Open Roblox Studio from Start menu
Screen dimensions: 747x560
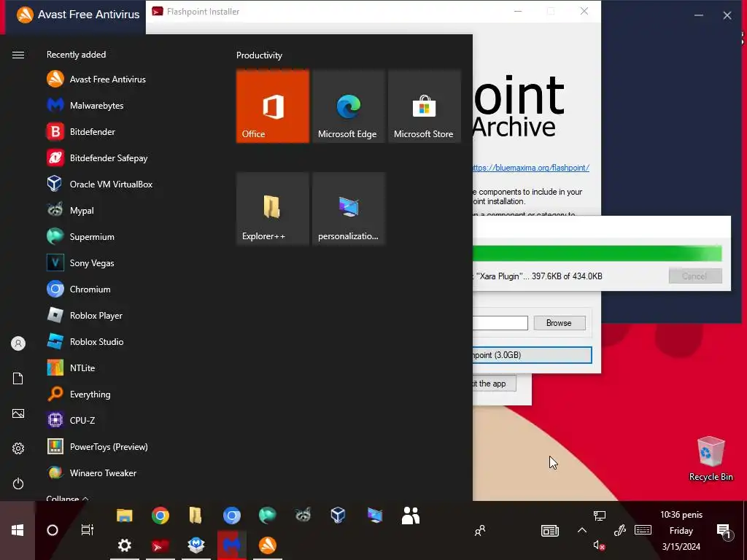coord(86,341)
